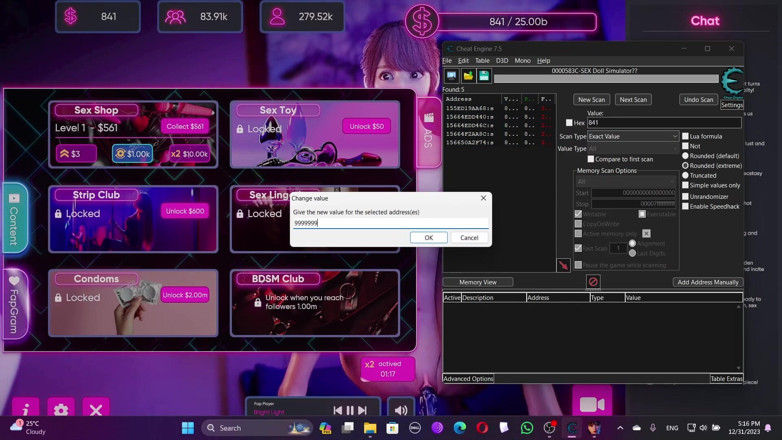Open the File menu
Screen dimensions: 782x440
click(x=447, y=60)
